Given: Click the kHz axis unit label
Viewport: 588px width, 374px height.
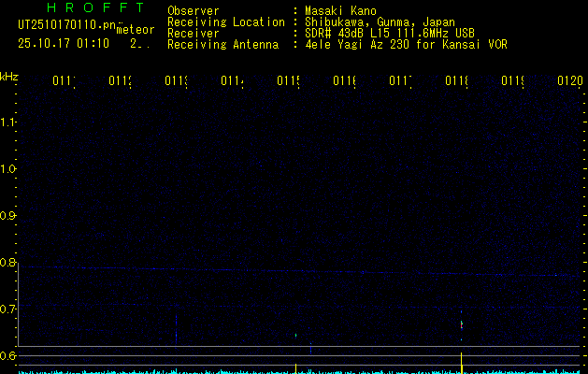Looking at the screenshot, I should [x=9, y=76].
